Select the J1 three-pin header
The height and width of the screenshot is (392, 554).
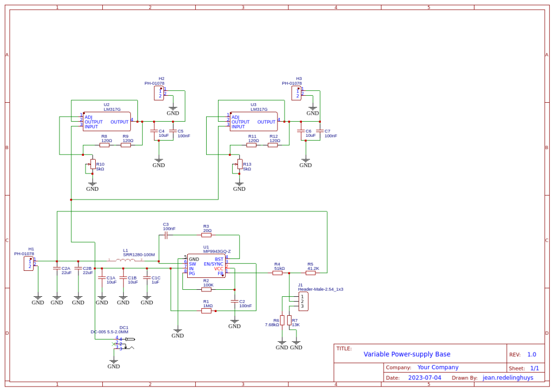pos(303,301)
